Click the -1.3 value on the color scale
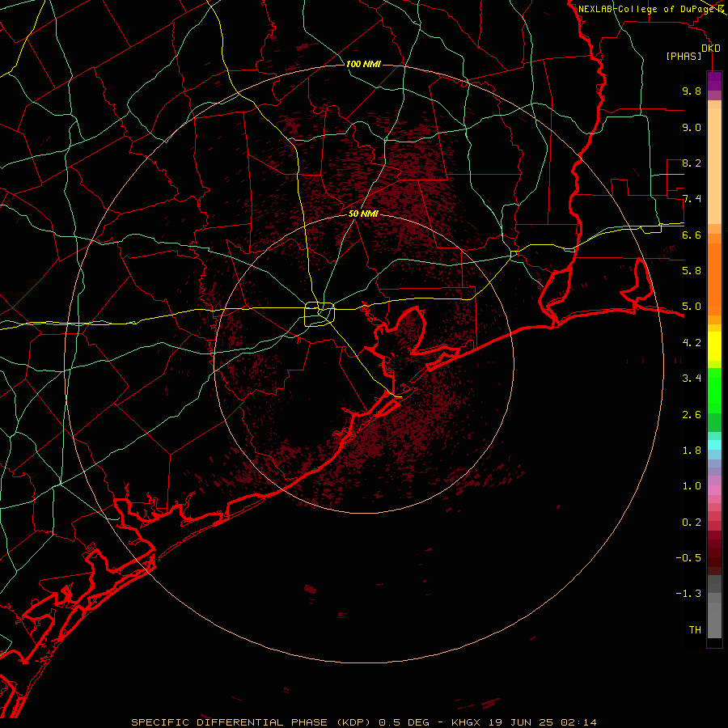This screenshot has width=728, height=728. click(x=688, y=594)
